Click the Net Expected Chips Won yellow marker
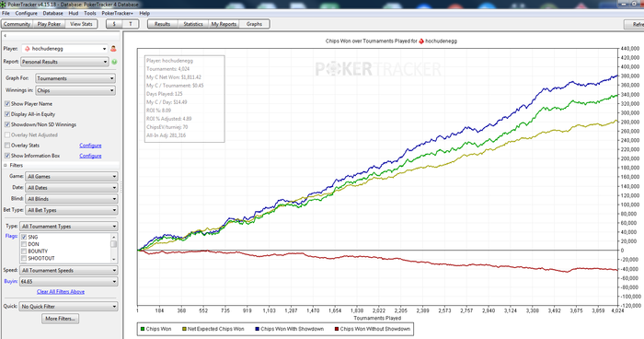 [x=184, y=329]
